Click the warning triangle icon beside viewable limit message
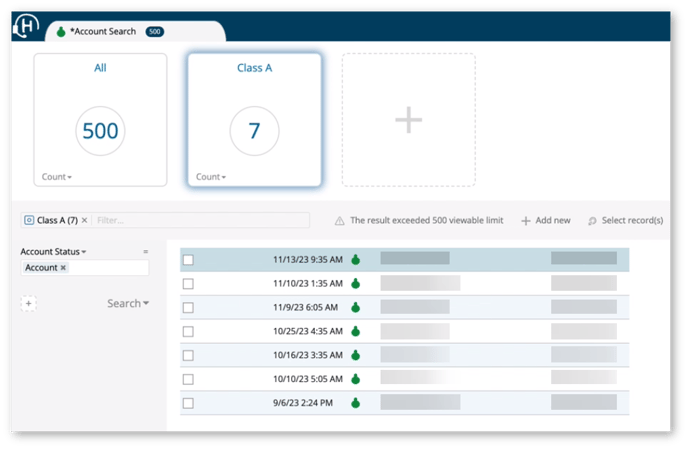 (x=340, y=220)
